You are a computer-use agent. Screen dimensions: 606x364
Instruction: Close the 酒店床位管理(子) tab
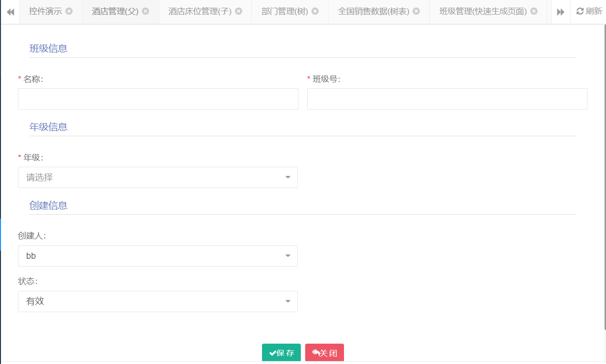[238, 11]
